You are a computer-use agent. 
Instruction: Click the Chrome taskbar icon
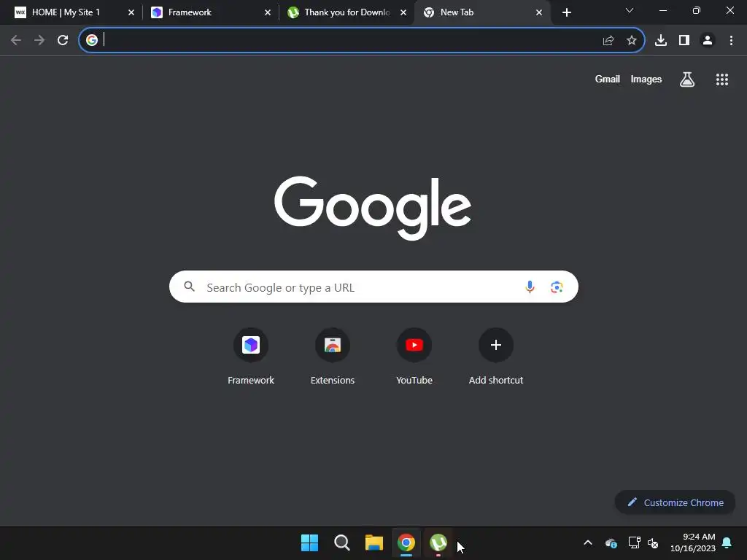click(x=406, y=542)
